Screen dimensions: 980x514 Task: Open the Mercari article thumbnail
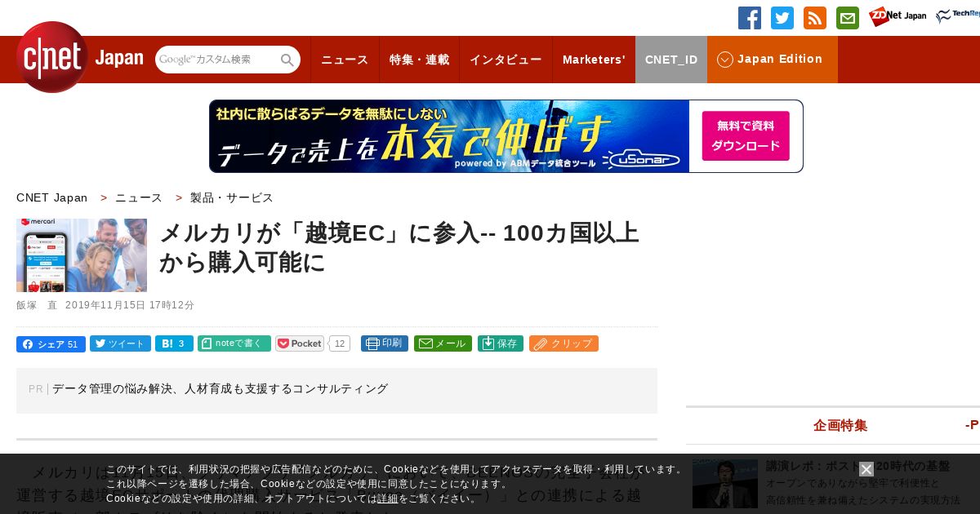pyautogui.click(x=82, y=255)
